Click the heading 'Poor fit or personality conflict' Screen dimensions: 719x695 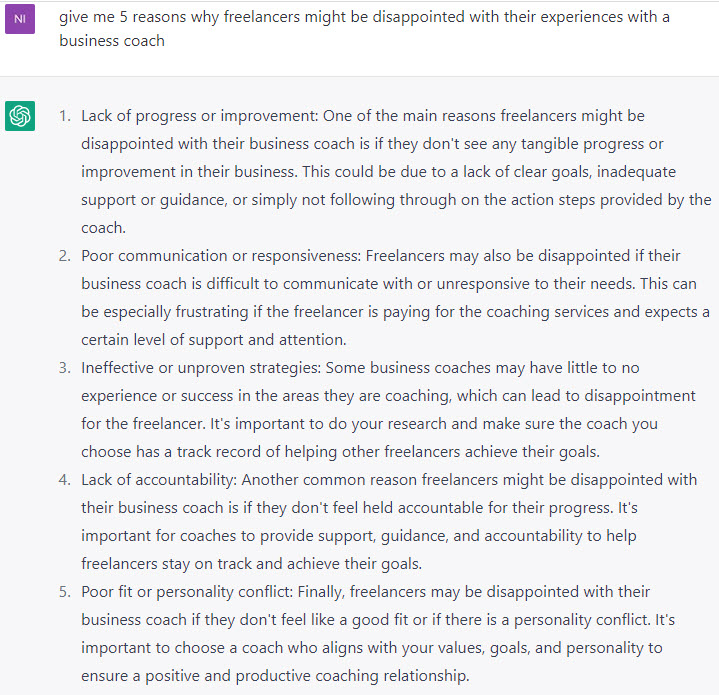click(187, 591)
